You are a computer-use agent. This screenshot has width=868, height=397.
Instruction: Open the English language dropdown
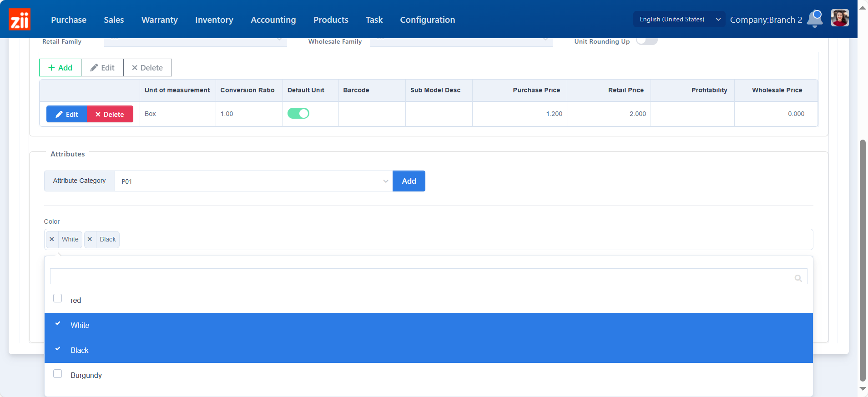point(679,19)
